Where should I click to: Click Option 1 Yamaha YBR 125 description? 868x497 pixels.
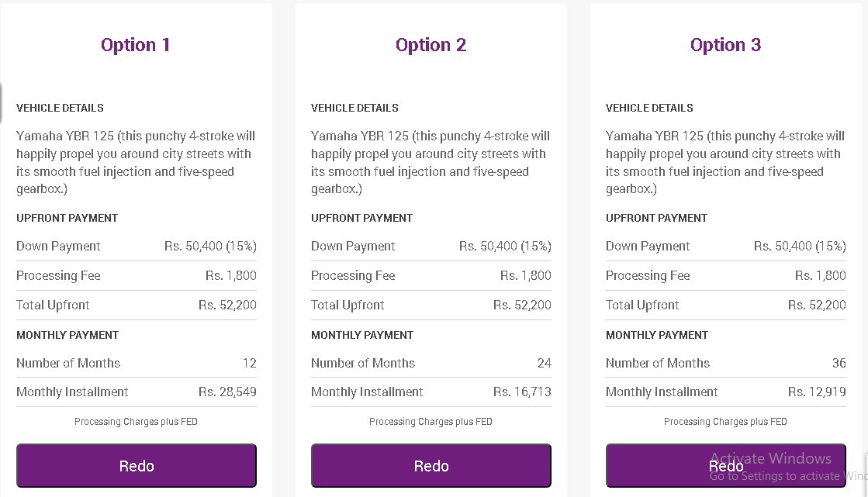pyautogui.click(x=136, y=162)
